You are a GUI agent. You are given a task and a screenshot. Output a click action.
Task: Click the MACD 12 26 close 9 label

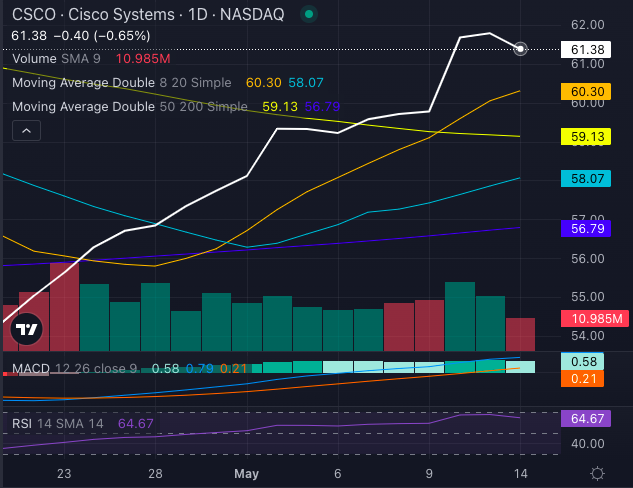pyautogui.click(x=75, y=369)
